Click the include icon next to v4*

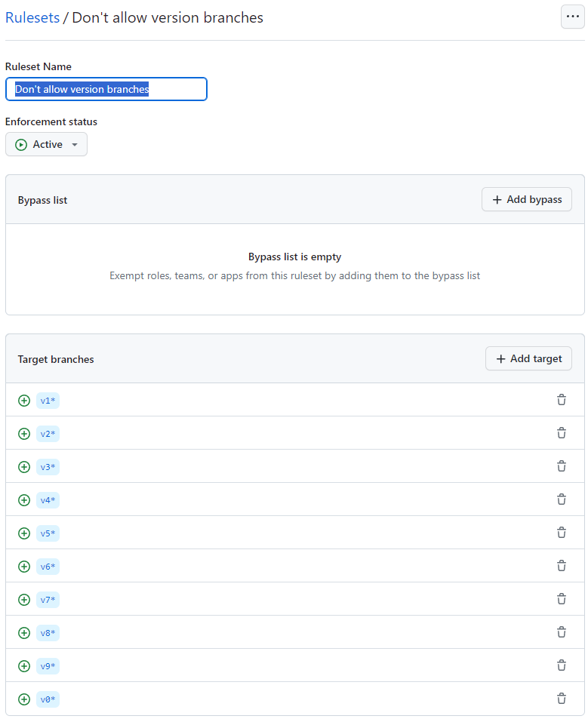coord(24,500)
